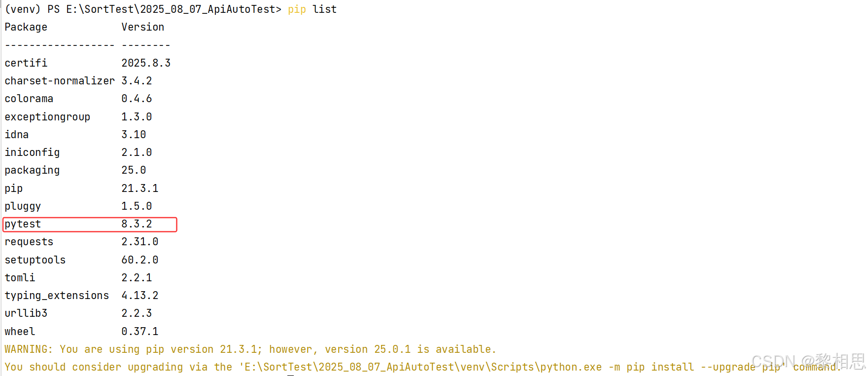The image size is (868, 376).
Task: Click the charset-normalizer package entry
Action: (x=60, y=81)
